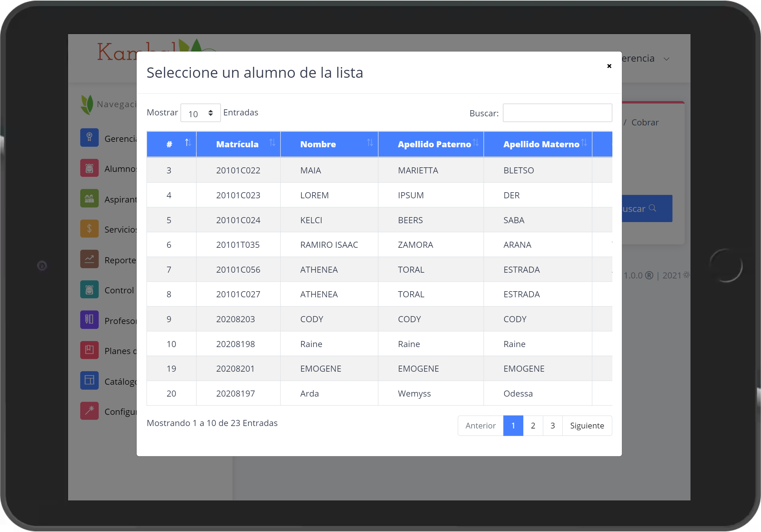Viewport: 761px width, 532px height.
Task: Open the Control sidebar icon
Action: [89, 289]
